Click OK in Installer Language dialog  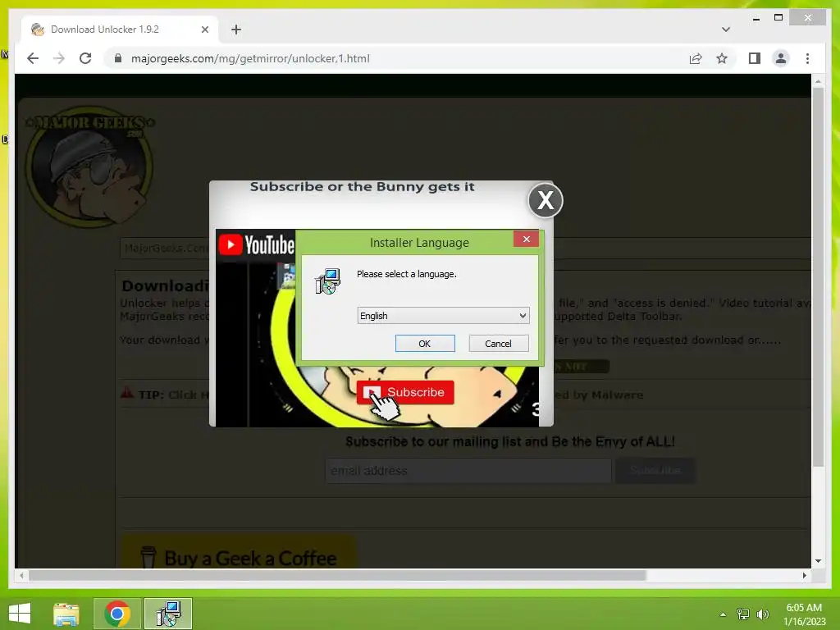(x=425, y=344)
